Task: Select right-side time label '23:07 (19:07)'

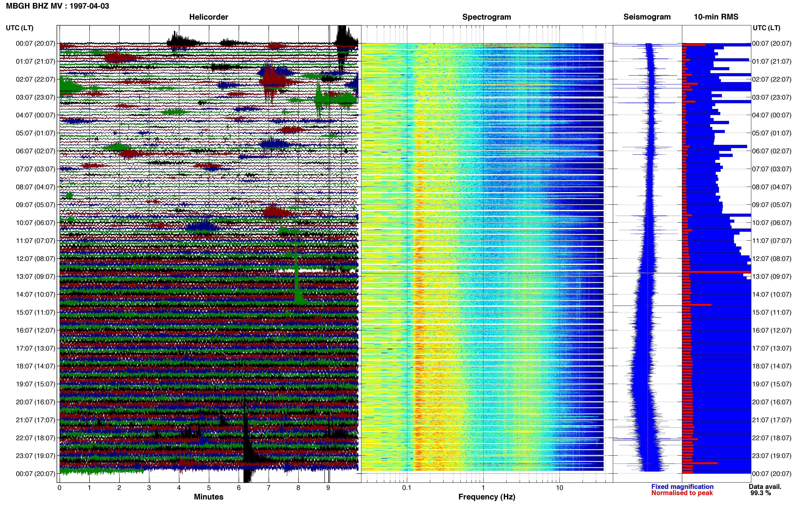Action: pos(772,456)
